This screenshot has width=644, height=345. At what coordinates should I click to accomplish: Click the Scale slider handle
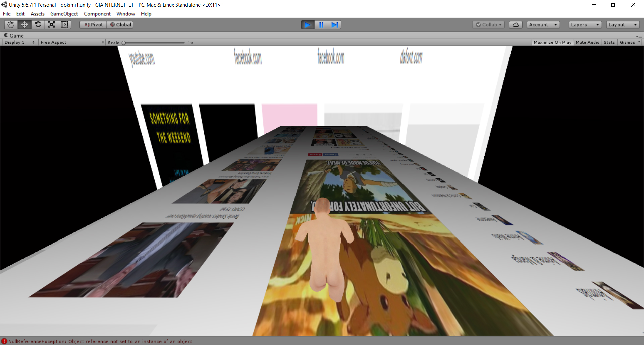(x=124, y=43)
